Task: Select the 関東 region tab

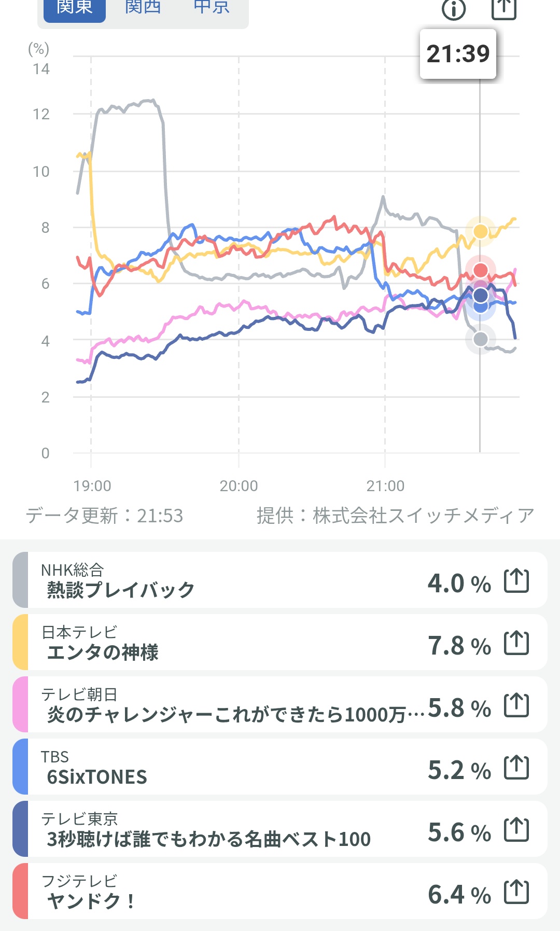Action: tap(75, 8)
